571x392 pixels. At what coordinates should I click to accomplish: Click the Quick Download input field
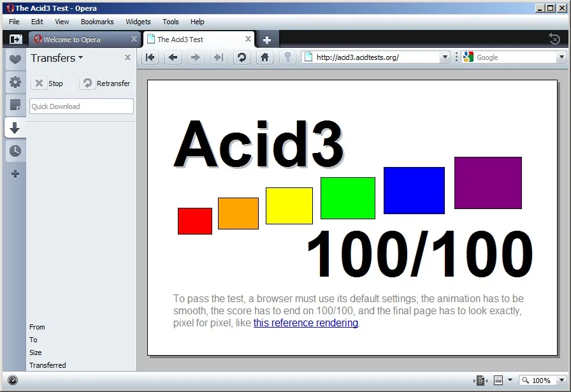[x=82, y=106]
